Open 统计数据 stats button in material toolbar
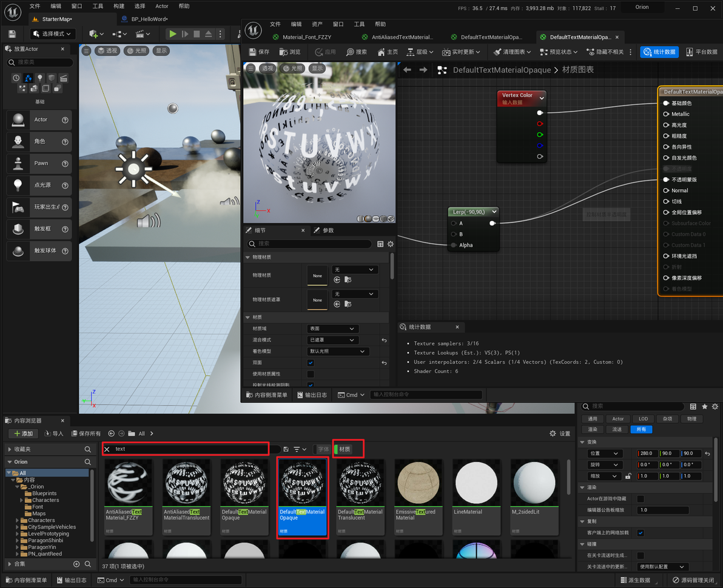723x588 pixels. (659, 52)
